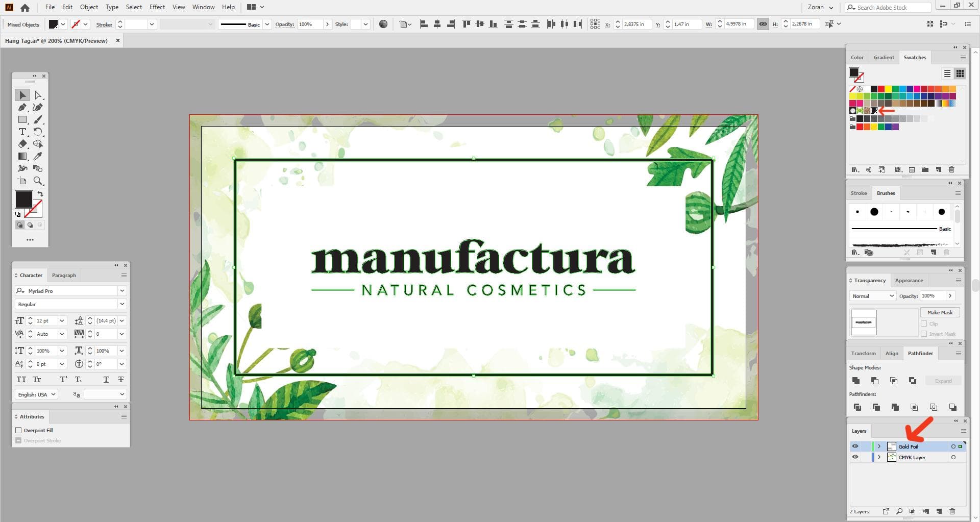Viewport: 980px width, 522px height.
Task: Click the Make Mask button
Action: [x=940, y=312]
